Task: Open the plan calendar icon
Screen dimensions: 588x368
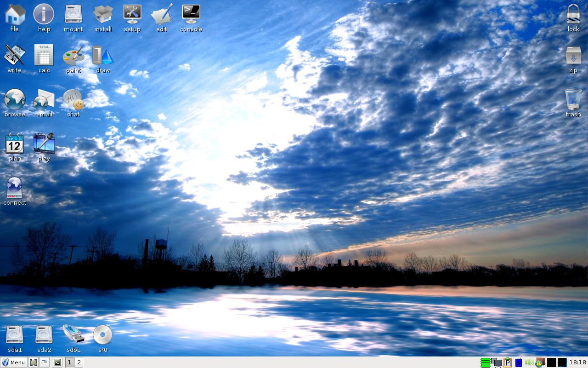Action: (x=15, y=144)
